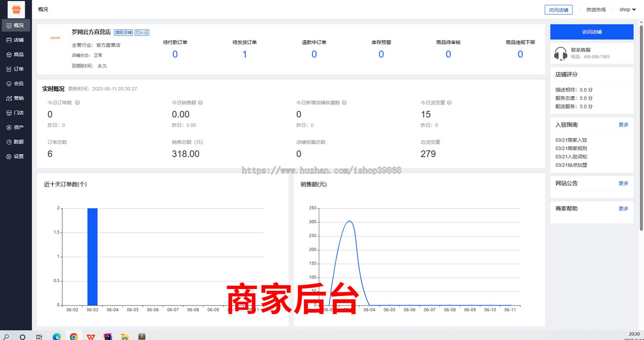Click the 近十天订单数(个) chart title
Screen dimensions: 644x340
[65, 184]
